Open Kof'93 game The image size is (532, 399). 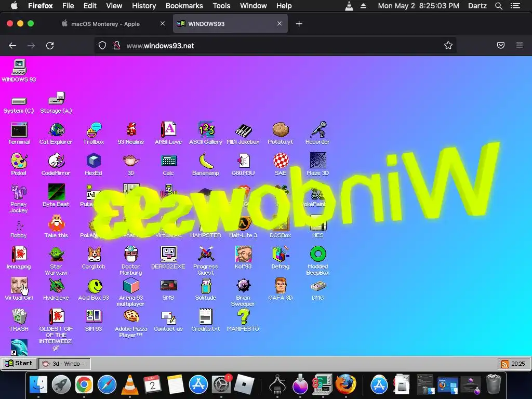click(x=243, y=255)
